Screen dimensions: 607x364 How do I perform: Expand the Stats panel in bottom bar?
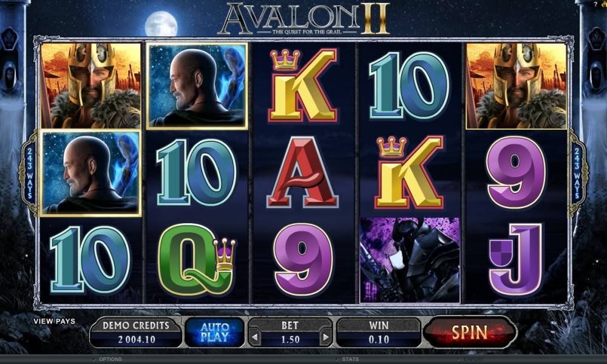(x=350, y=359)
